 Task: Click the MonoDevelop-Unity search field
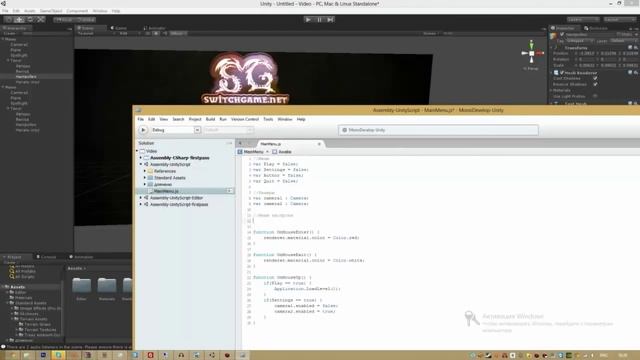(x=438, y=130)
